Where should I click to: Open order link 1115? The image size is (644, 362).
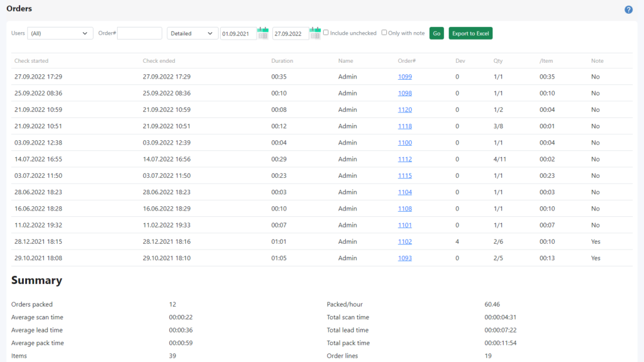pos(404,175)
